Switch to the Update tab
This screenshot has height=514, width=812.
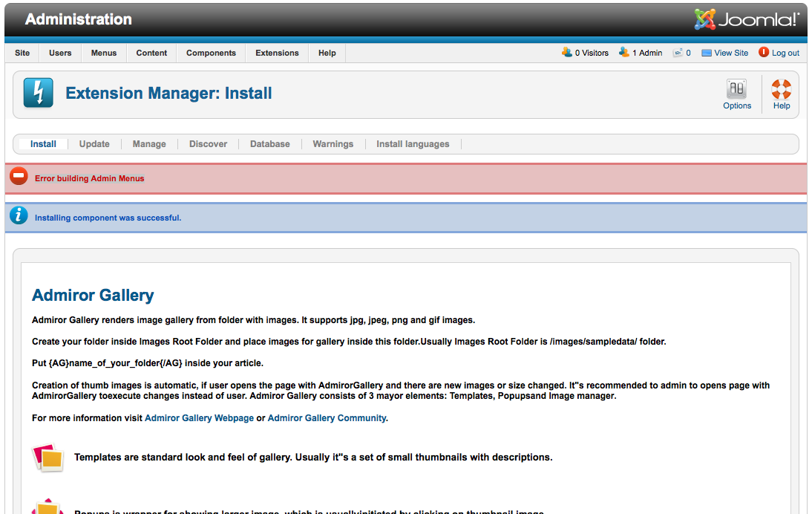tap(94, 144)
